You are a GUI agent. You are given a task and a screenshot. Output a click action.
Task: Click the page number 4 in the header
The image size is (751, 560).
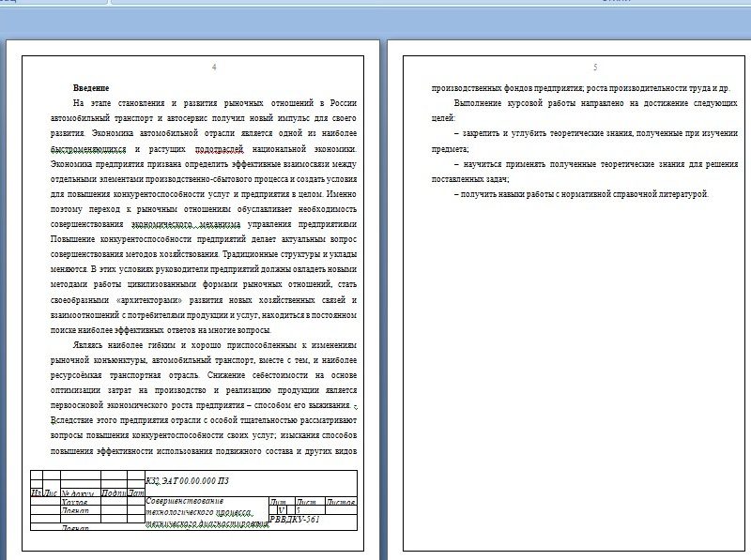[x=214, y=68]
